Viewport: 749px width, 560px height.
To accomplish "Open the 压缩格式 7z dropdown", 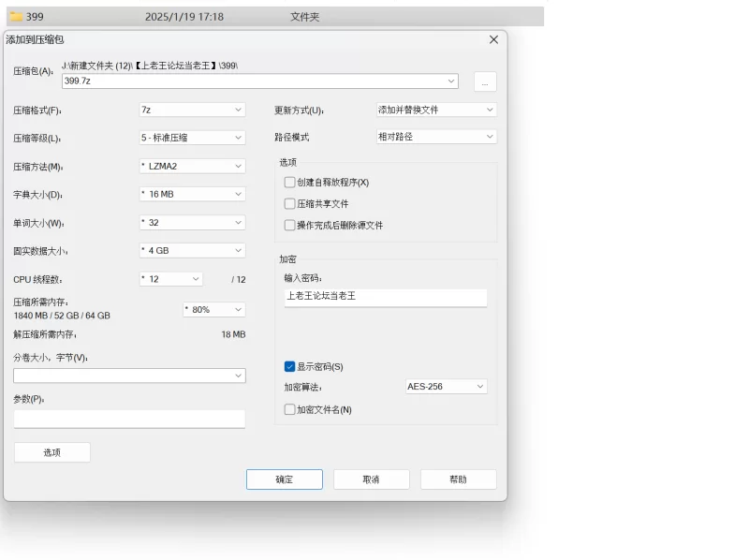I will (x=192, y=110).
